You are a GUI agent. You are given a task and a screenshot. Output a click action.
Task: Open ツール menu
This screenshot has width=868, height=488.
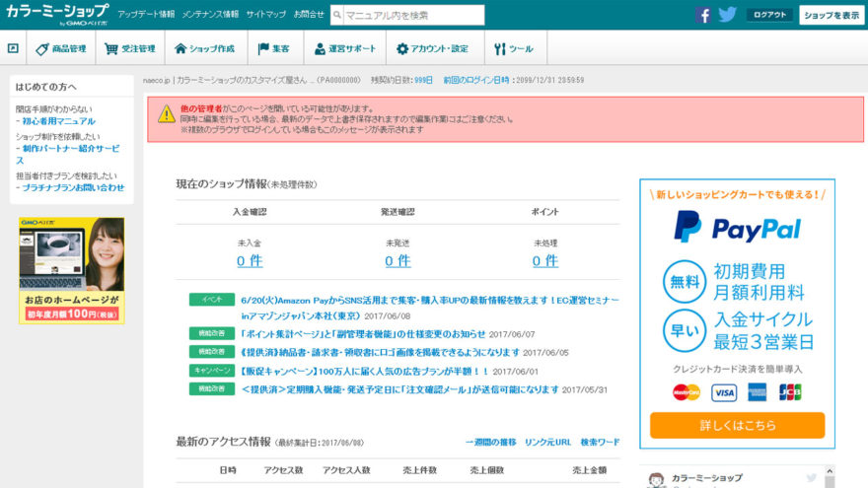pyautogui.click(x=514, y=48)
